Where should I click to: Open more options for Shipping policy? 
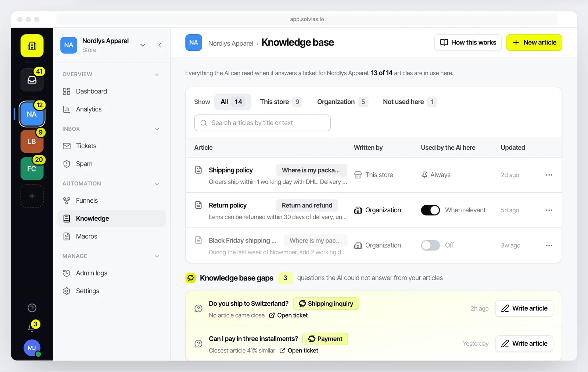549,175
